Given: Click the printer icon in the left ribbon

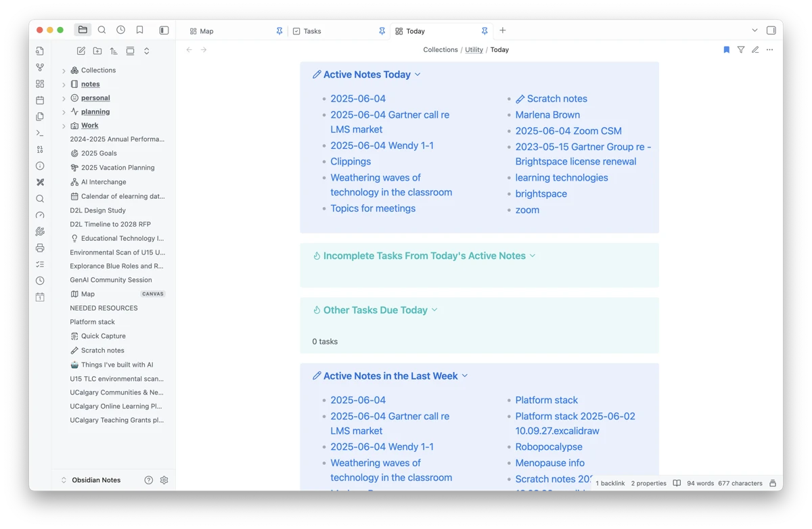Looking at the screenshot, I should (x=40, y=248).
